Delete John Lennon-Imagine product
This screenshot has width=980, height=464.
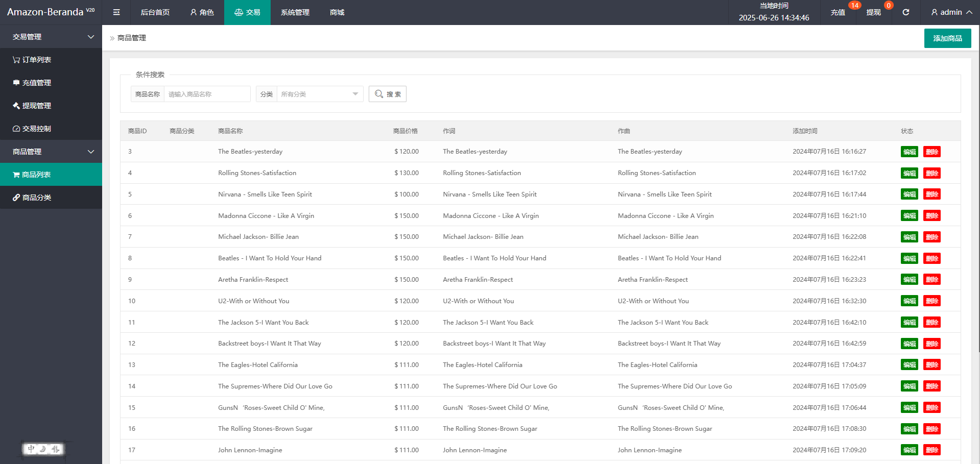pos(932,450)
